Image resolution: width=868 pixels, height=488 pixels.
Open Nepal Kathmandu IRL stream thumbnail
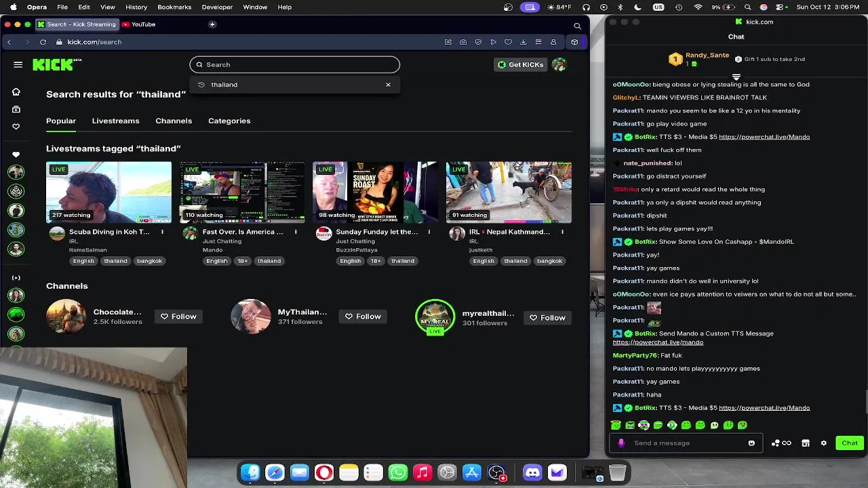click(x=509, y=192)
